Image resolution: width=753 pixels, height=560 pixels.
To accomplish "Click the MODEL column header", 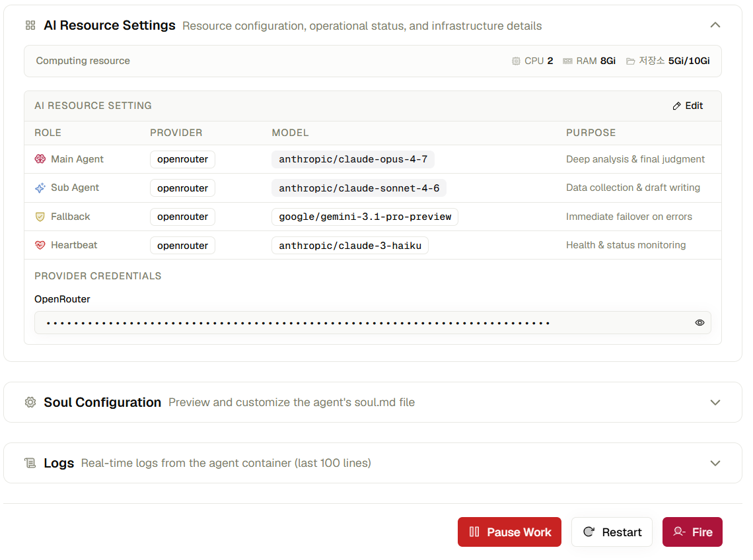I will coord(290,133).
